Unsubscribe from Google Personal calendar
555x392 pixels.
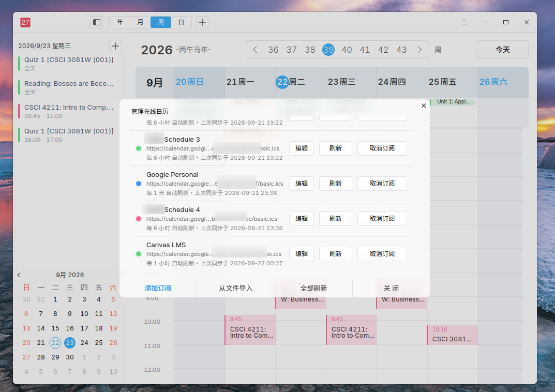tap(382, 184)
